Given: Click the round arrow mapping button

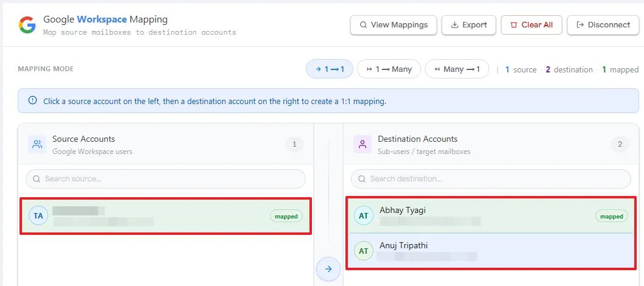Looking at the screenshot, I should [328, 269].
